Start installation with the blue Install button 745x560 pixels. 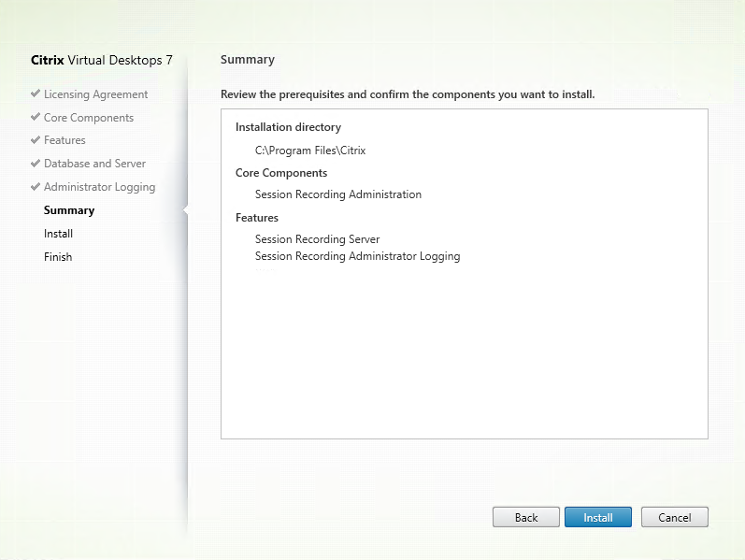click(x=597, y=517)
